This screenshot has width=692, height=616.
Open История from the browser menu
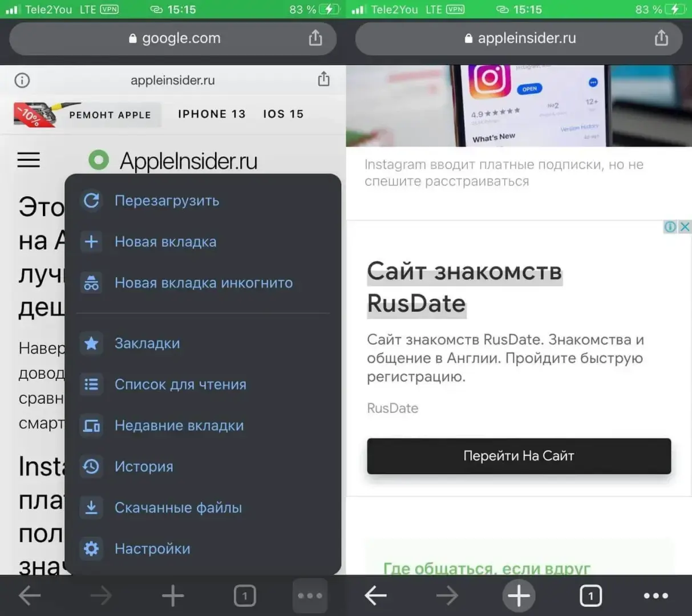[143, 467]
